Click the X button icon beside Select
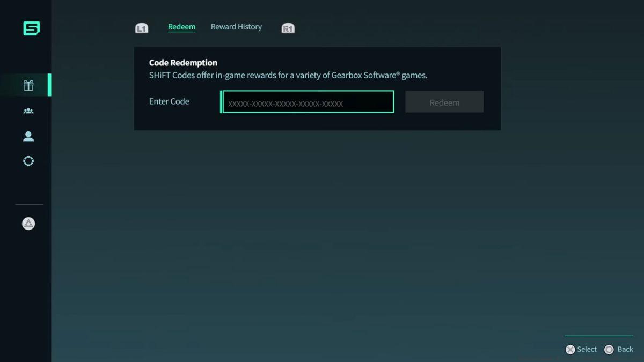Image resolution: width=644 pixels, height=362 pixels. coord(570,349)
